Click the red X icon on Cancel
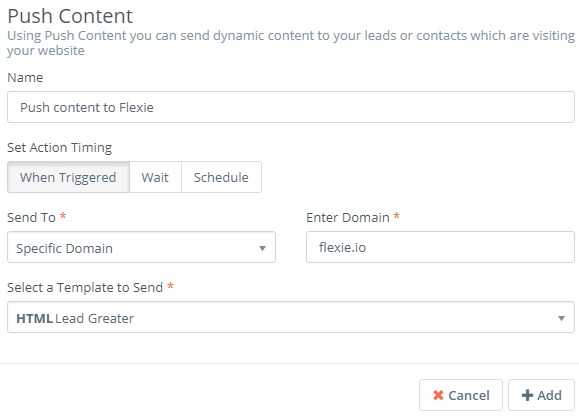The width and height of the screenshot is (579, 420). click(x=438, y=395)
